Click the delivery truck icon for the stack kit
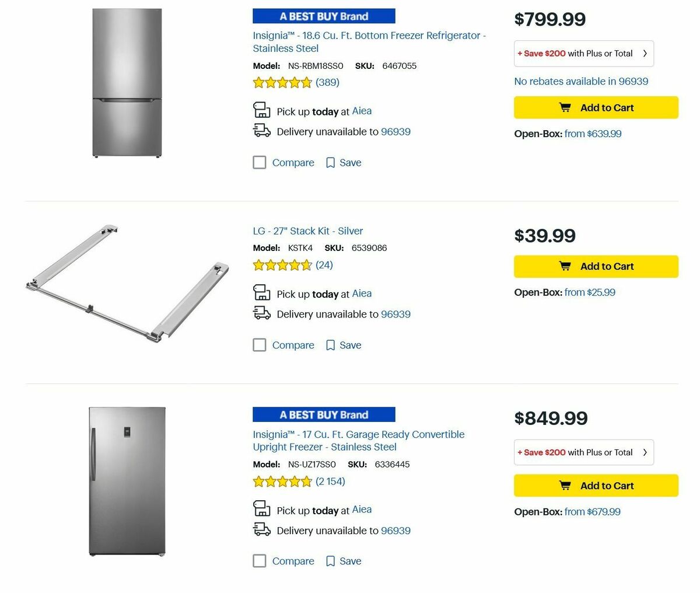Screen dimensions: 700x593 coord(261,313)
